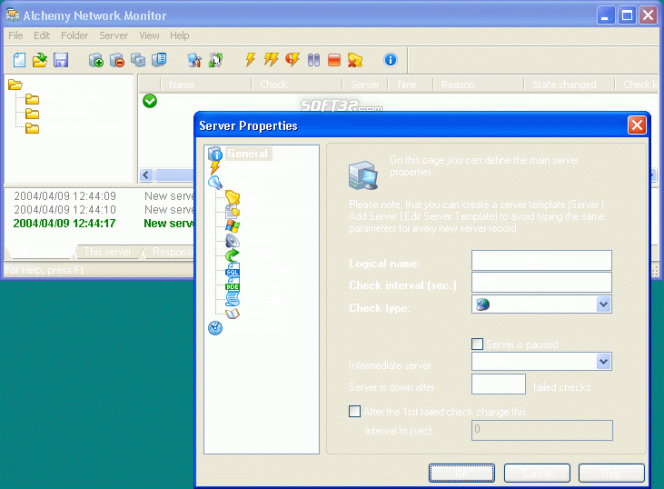Viewport: 664px width, 489px height.
Task: Click the lightning bolt with red alert icon
Action: coord(292,60)
